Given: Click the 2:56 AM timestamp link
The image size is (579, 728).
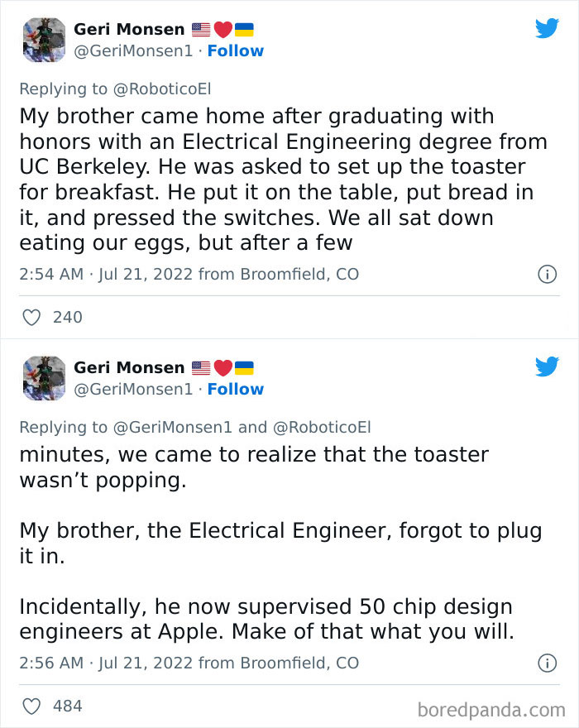Looking at the screenshot, I should point(51,663).
